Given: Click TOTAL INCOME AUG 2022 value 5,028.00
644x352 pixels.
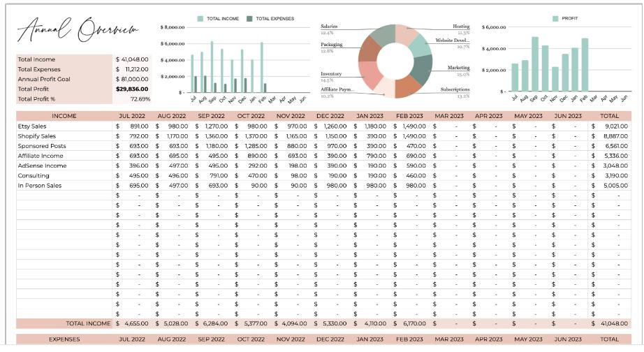Looking at the screenshot, I should click(x=172, y=323).
